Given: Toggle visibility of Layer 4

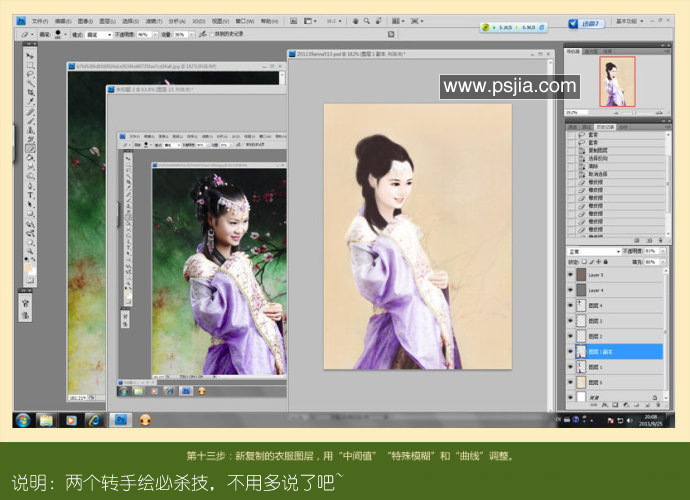Looking at the screenshot, I should click(570, 290).
